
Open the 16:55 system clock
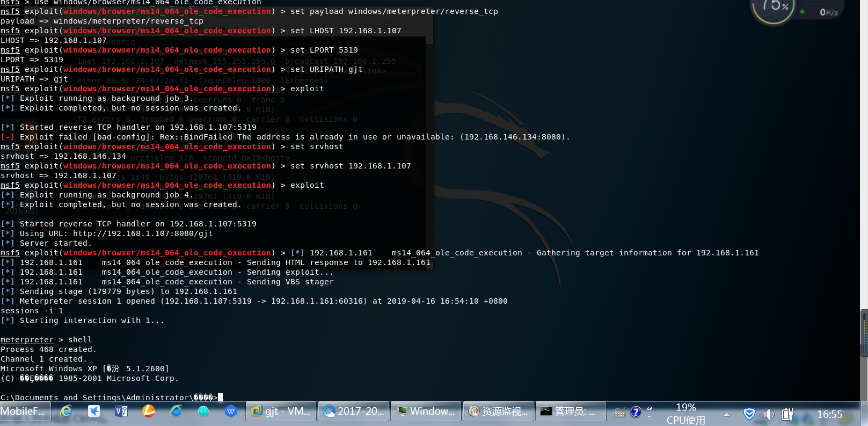pos(829,414)
